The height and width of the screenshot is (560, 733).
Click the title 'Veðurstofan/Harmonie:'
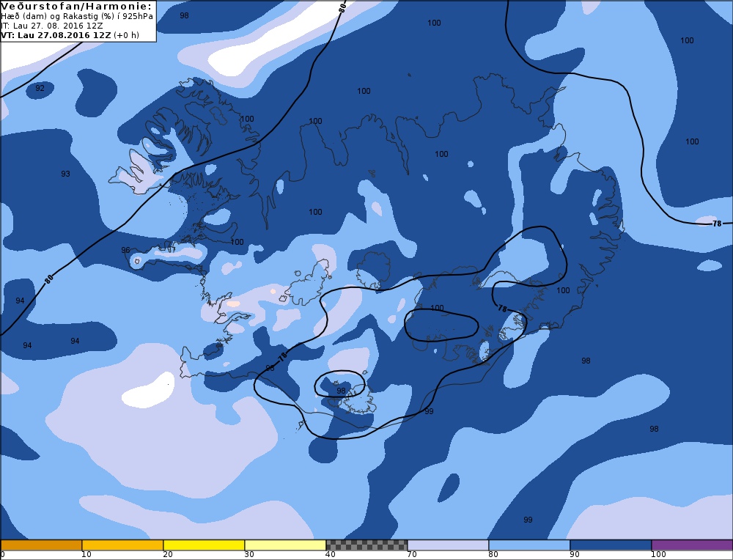[77, 7]
